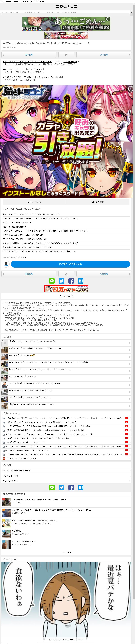Open ねこメモあんてな in the header menu
Image resolution: width=135 pixels, height=644 pixels.
pos(52,12)
